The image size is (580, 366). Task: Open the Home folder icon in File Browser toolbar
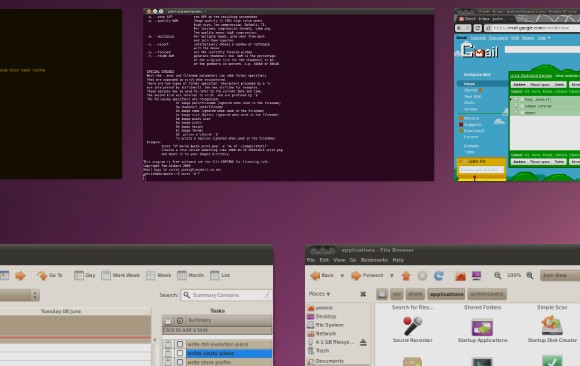point(460,275)
